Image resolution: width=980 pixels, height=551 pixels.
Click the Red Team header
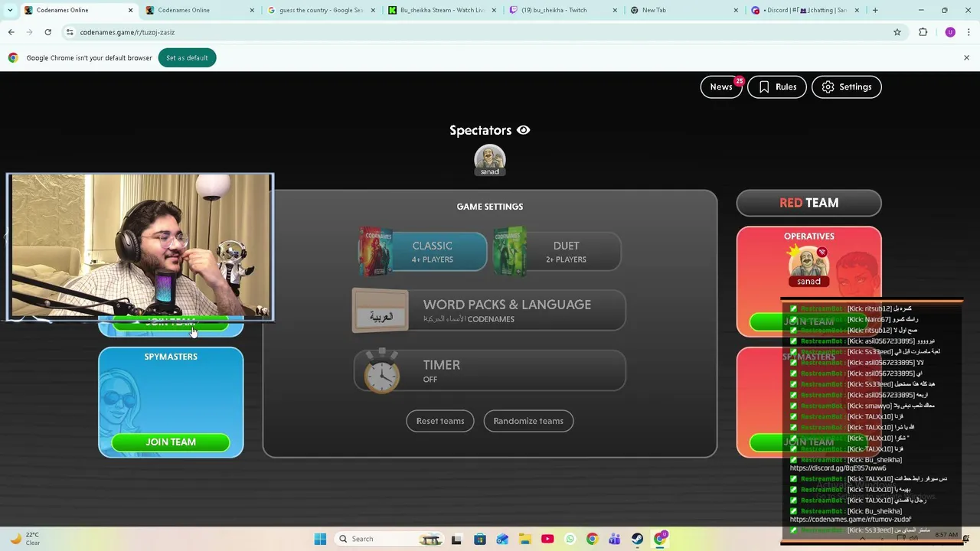coord(808,203)
